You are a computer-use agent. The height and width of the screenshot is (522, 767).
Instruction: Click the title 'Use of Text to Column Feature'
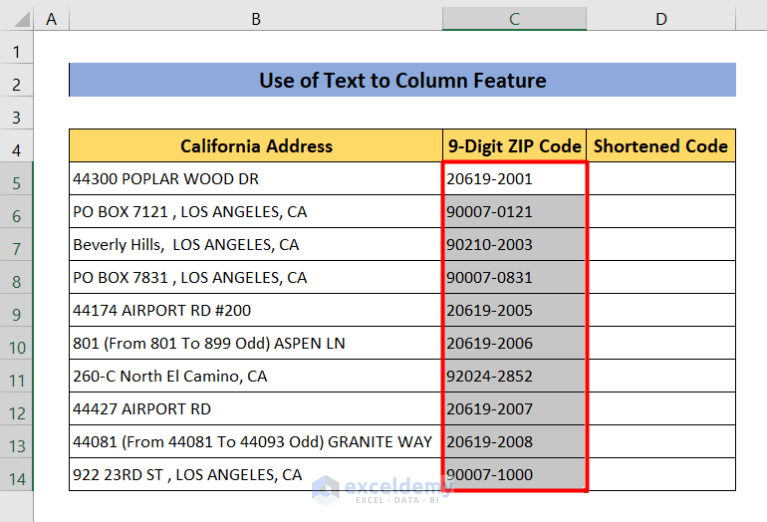coord(403,80)
